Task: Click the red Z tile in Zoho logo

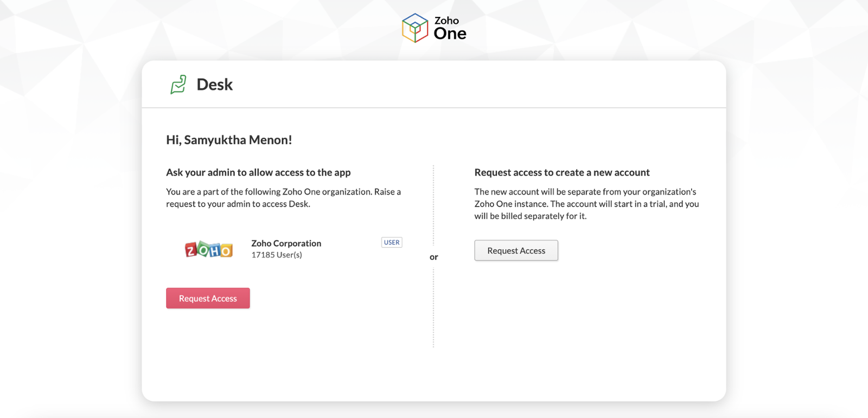Action: [191, 250]
